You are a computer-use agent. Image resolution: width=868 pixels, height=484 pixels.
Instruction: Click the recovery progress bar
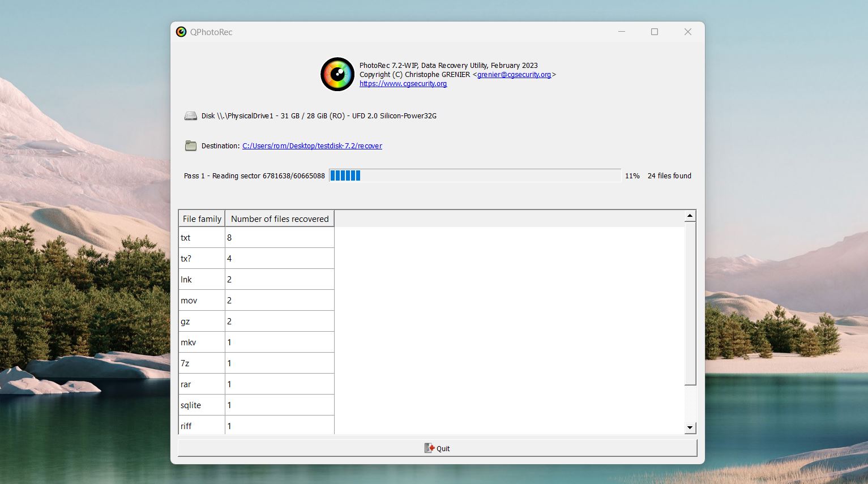pyautogui.click(x=475, y=175)
